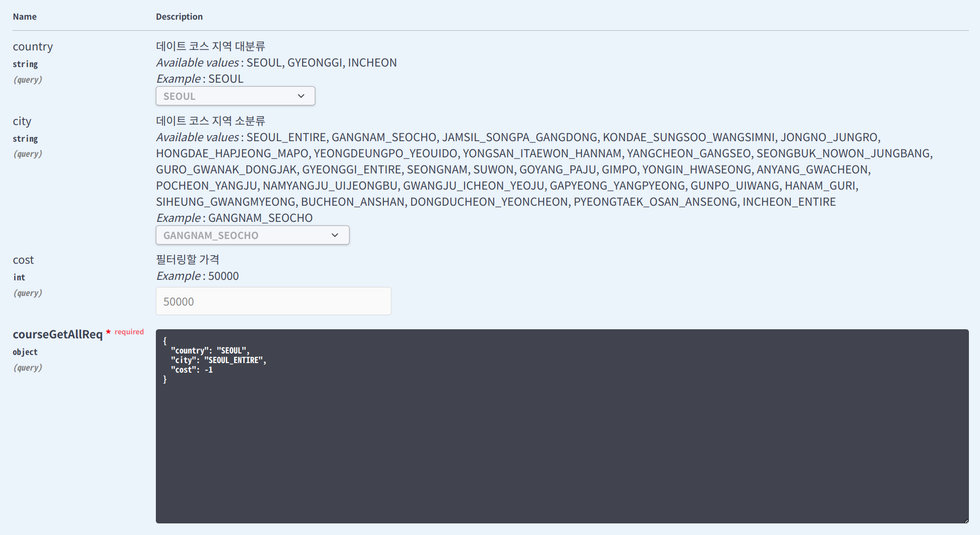
Task: Click inside the courseGetAllReq JSON textarea
Action: coord(562,426)
